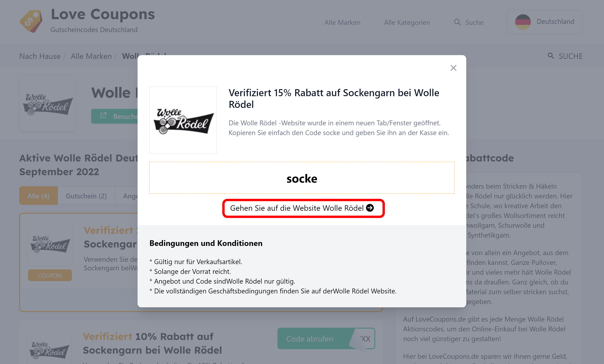The width and height of the screenshot is (604, 364).
Task: Click the Love Coupons price tag logo
Action: 31,21
